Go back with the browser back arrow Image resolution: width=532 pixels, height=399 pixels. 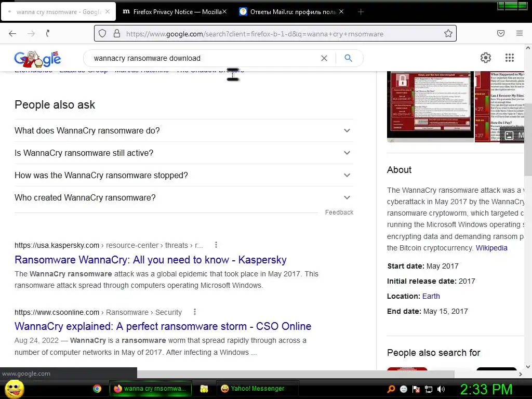pos(12,33)
